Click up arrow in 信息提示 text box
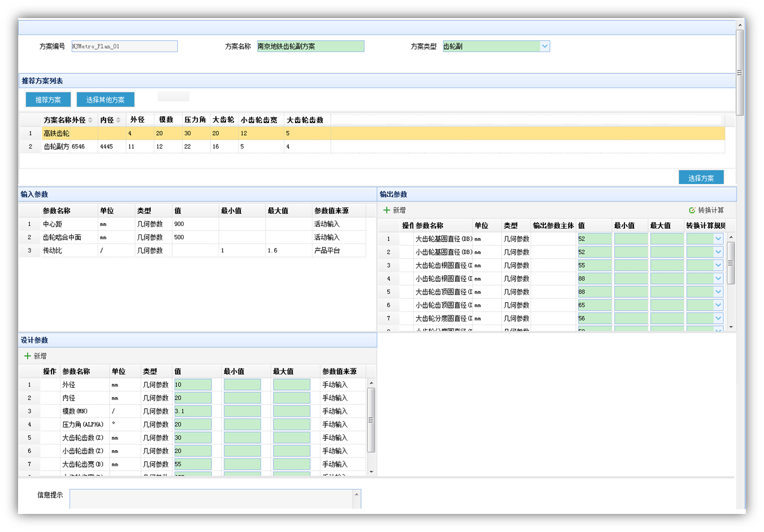764x532 pixels. (357, 494)
